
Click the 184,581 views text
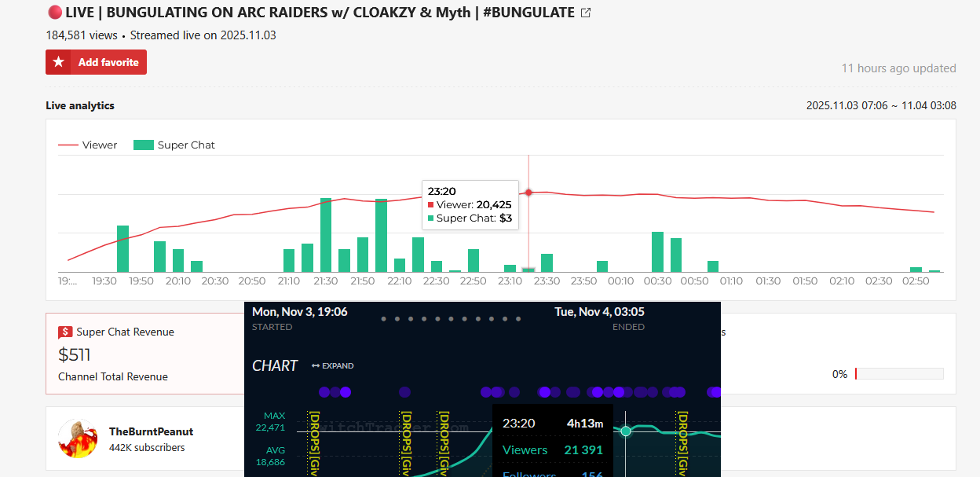click(x=82, y=35)
